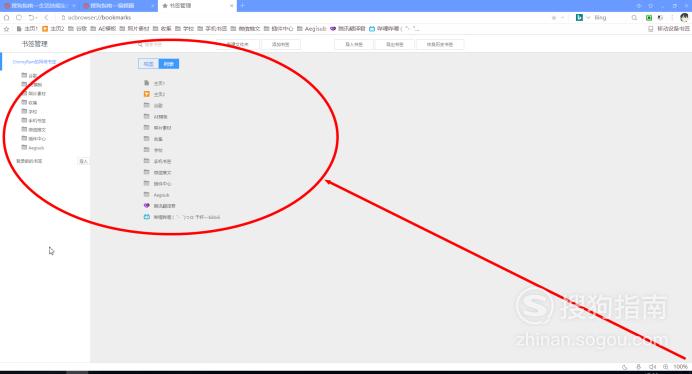Click the 恢复历史书签 button
This screenshot has width=692, height=374.
click(440, 44)
